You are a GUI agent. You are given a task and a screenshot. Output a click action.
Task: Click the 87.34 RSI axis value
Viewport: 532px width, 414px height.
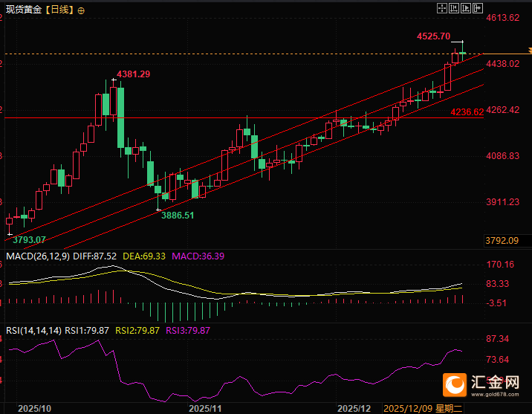[x=497, y=339]
